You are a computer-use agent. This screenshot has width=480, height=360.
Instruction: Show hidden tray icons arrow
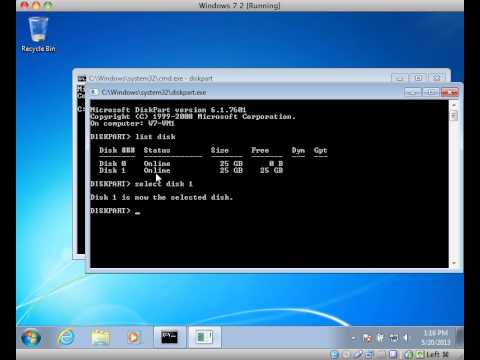pyautogui.click(x=354, y=338)
